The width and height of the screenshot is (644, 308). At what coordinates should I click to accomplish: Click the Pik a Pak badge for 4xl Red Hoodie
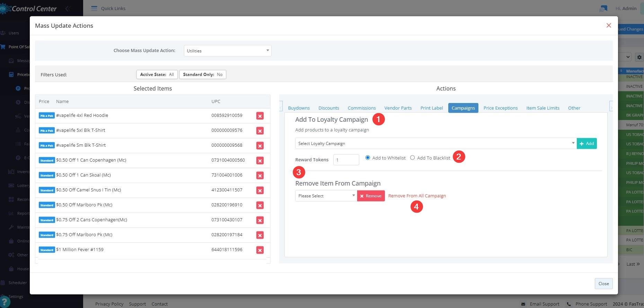[47, 116]
